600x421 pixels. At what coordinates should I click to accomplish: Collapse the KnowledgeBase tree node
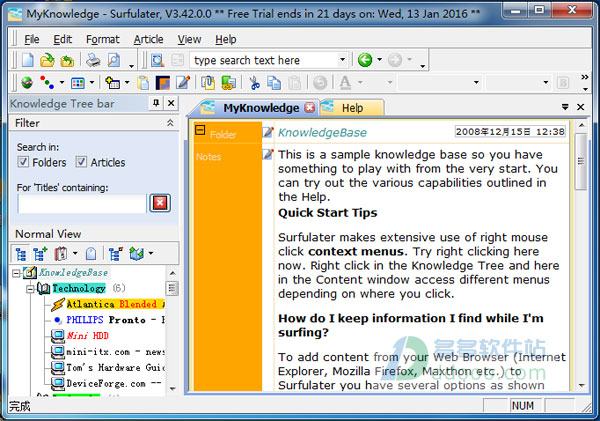16,273
